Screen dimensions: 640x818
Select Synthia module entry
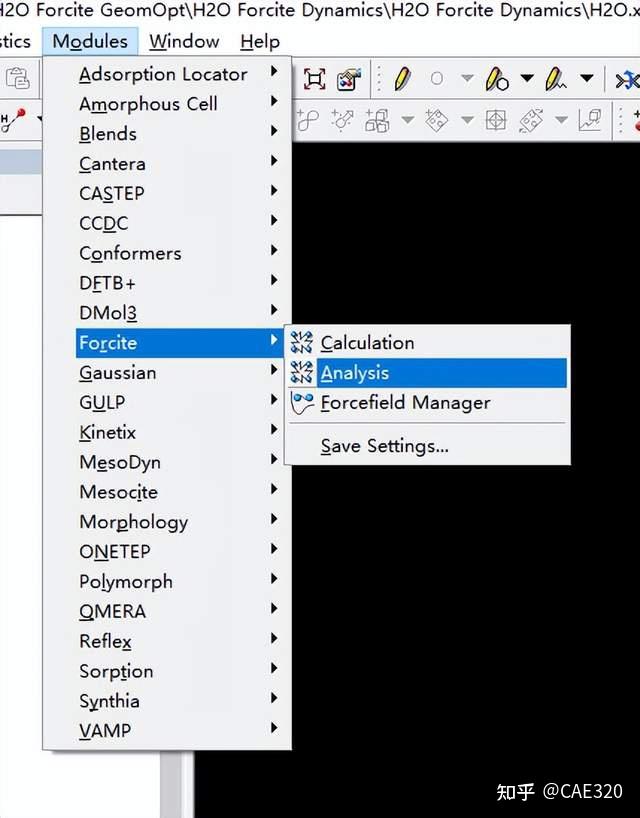pos(179,701)
